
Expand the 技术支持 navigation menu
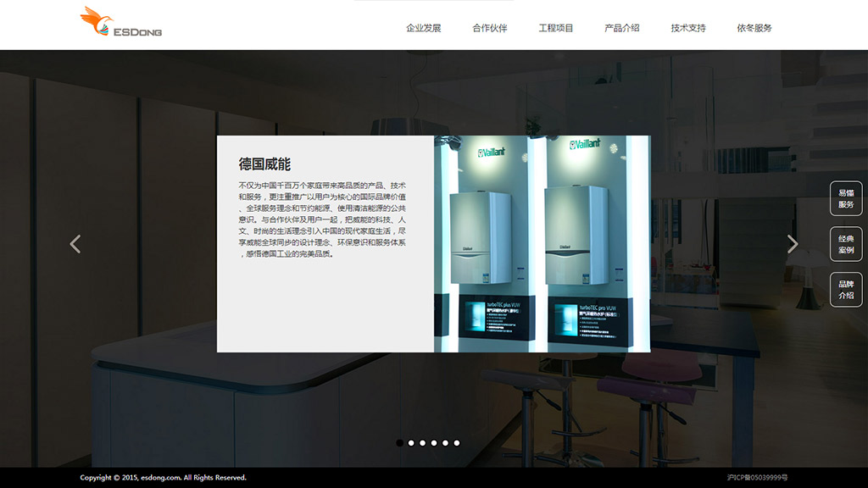(x=687, y=28)
